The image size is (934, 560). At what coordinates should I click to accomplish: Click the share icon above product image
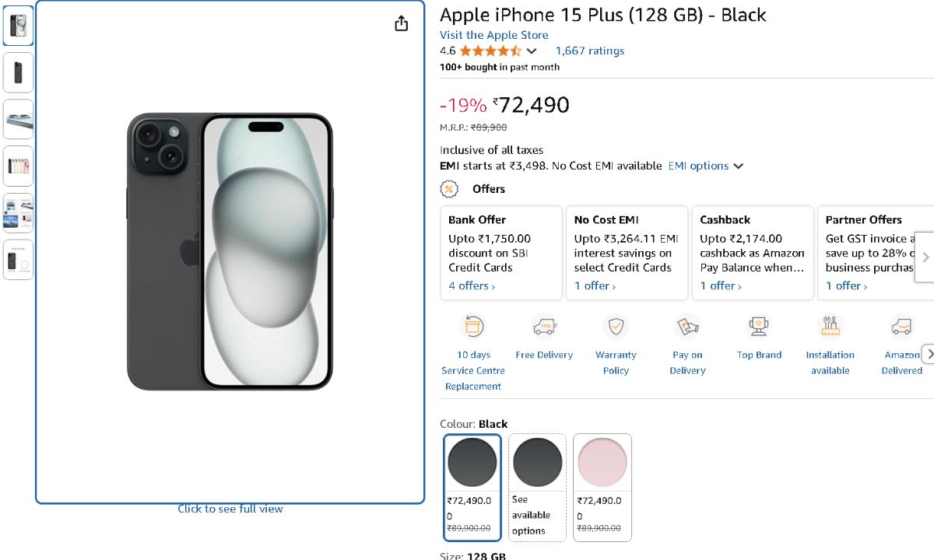tap(401, 23)
